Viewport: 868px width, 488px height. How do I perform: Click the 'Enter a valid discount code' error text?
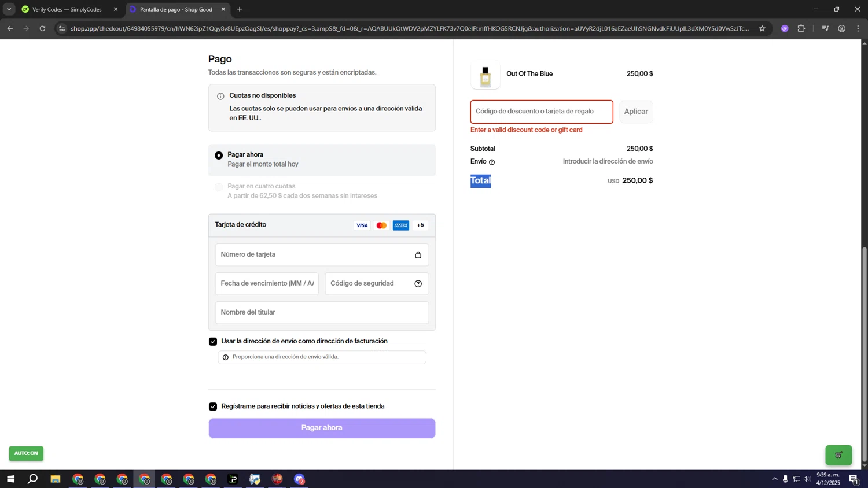(x=527, y=130)
